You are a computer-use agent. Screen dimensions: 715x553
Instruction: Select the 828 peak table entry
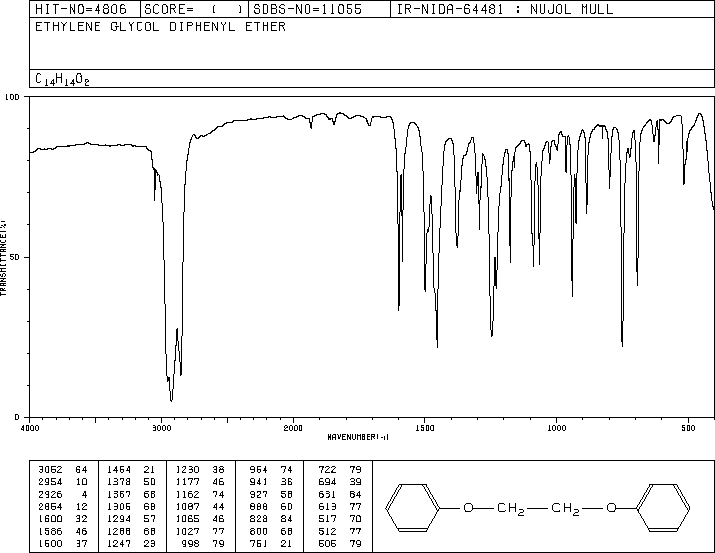[x=271, y=519]
